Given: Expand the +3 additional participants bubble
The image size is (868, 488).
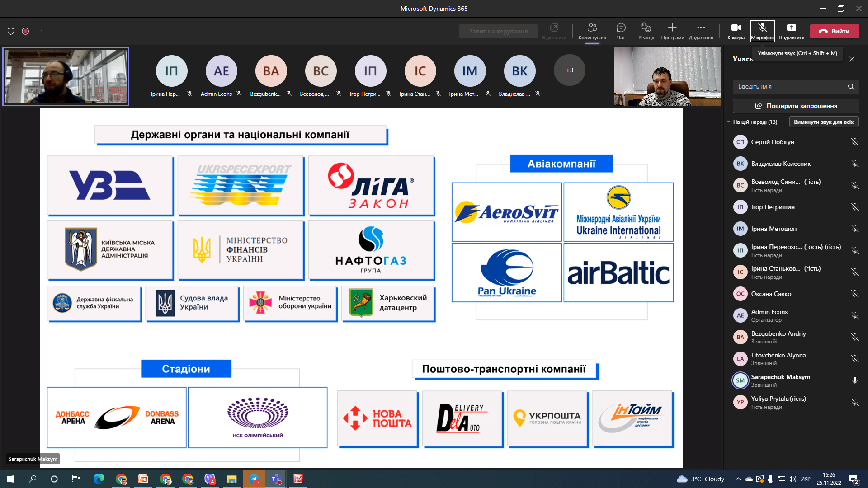Looking at the screenshot, I should tap(569, 70).
